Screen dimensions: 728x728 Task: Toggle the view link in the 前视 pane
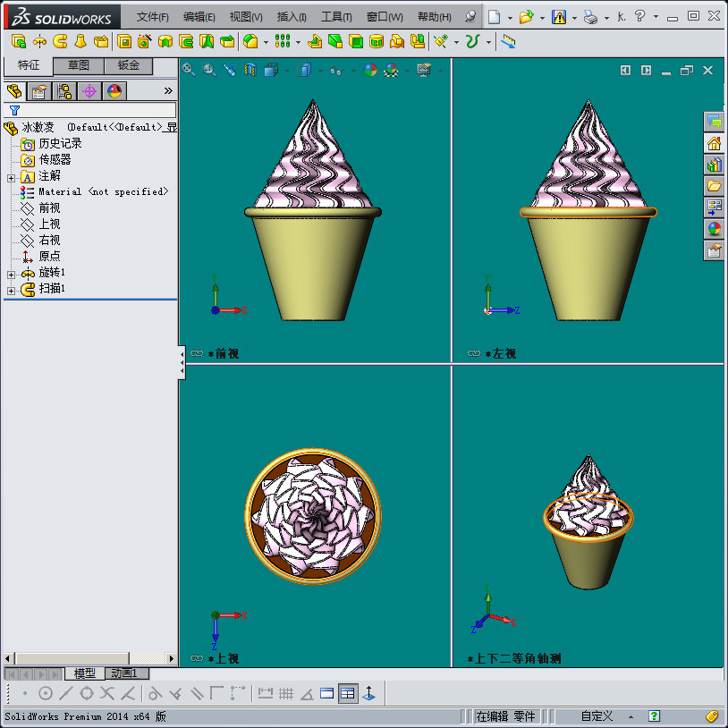pyautogui.click(x=197, y=353)
